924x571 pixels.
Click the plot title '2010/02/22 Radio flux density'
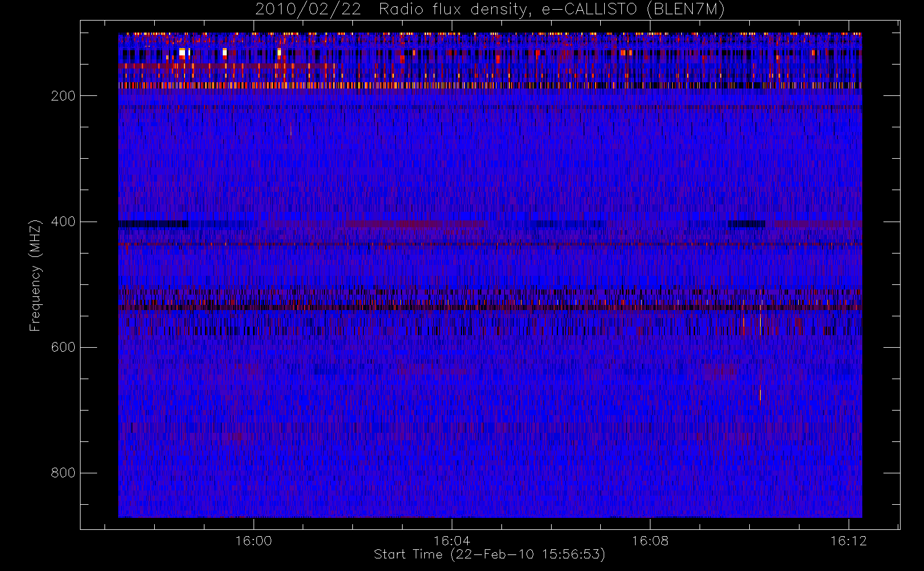tap(490, 10)
